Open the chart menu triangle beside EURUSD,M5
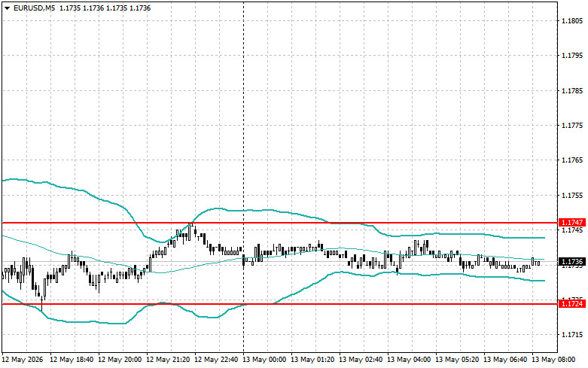Image resolution: width=588 pixels, height=368 pixels. [x=7, y=8]
